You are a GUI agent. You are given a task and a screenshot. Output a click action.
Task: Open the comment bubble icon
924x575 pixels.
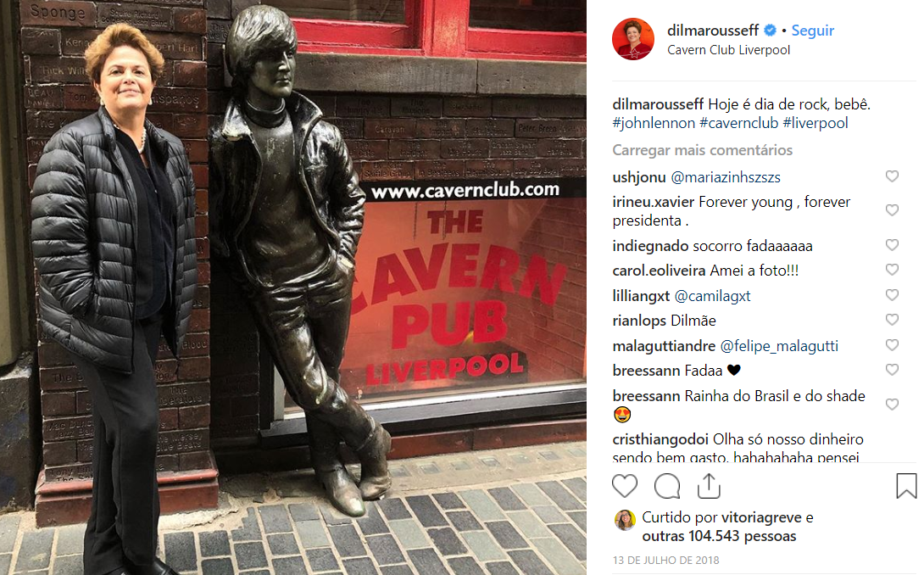point(667,486)
